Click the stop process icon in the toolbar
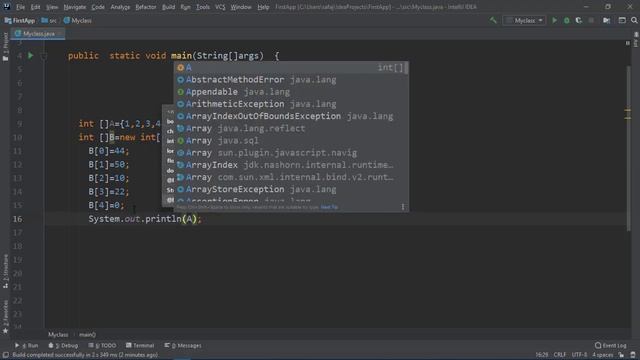This screenshot has height=360, width=640. 591,20
